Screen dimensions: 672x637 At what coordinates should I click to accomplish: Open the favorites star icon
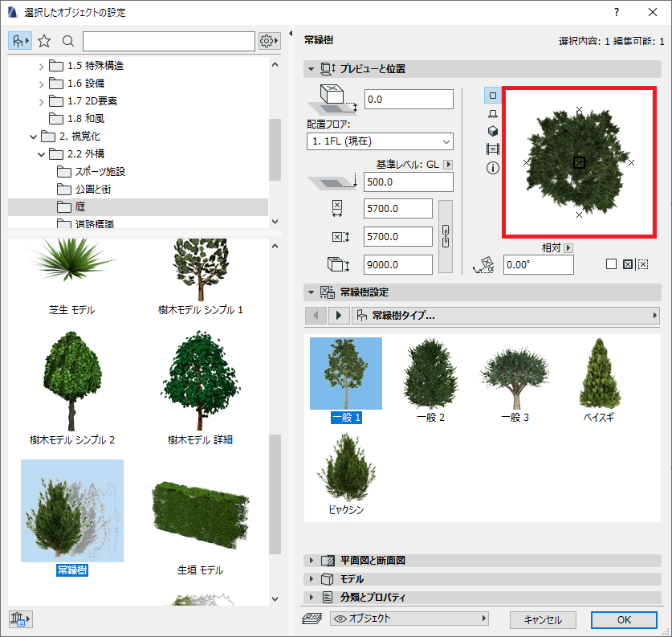(44, 41)
